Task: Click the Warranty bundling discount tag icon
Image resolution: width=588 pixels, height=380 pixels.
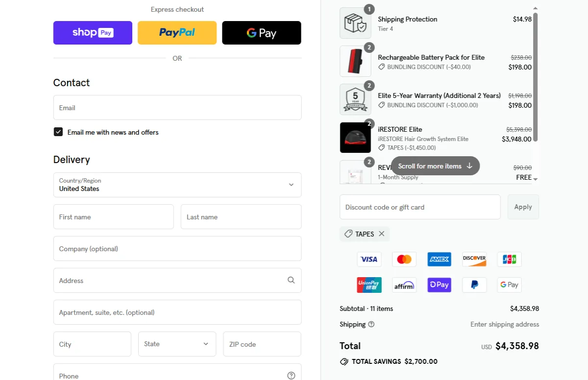Action: [381, 105]
